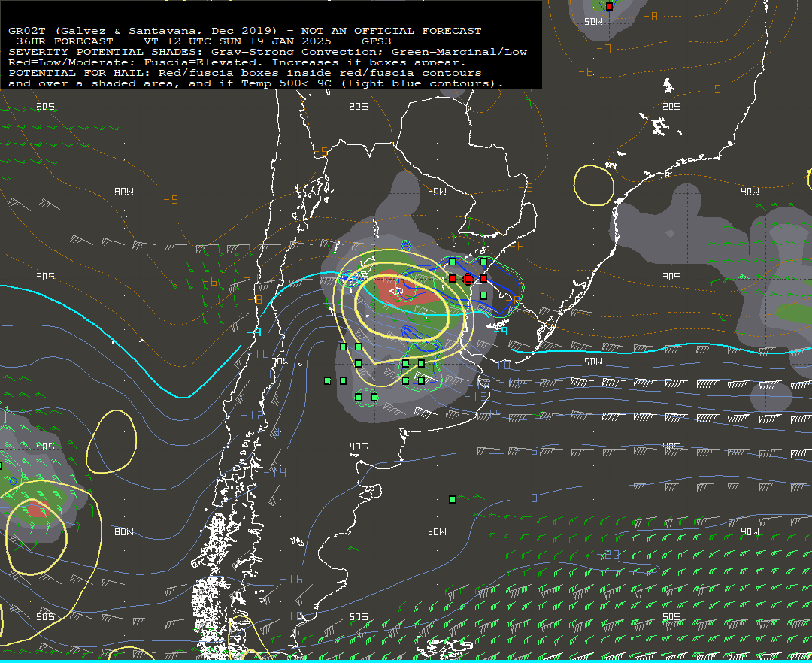Image resolution: width=812 pixels, height=663 pixels.
Task: Click the "GFS3" model label
Action: 377,41
